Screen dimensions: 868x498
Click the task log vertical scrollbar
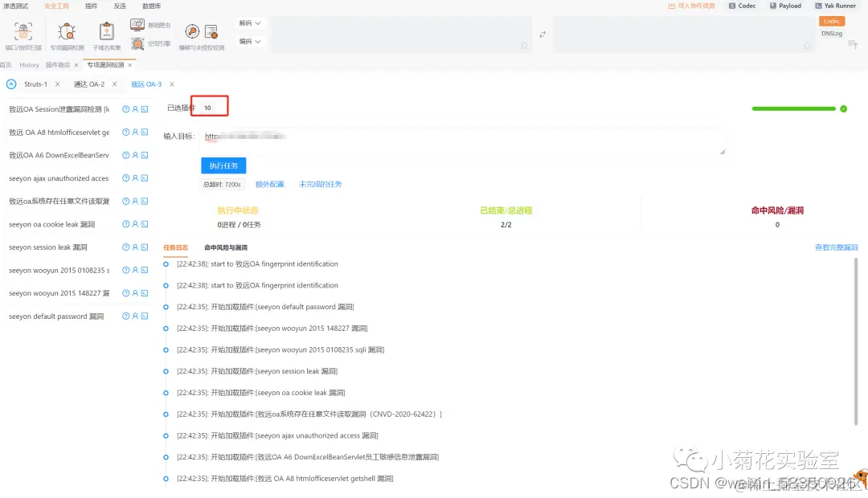coord(856,342)
